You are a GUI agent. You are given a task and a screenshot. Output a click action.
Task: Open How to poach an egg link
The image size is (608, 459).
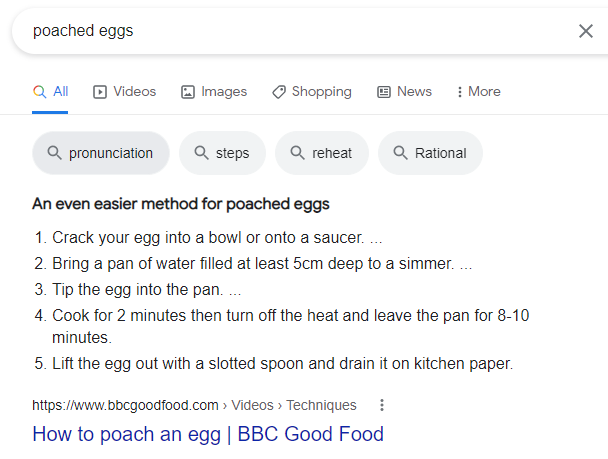pos(208,434)
